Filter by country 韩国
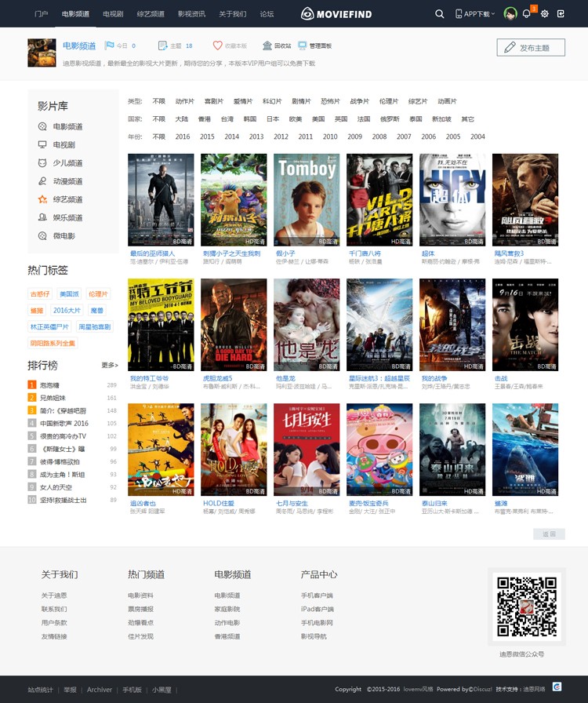The width and height of the screenshot is (588, 703). point(249,118)
